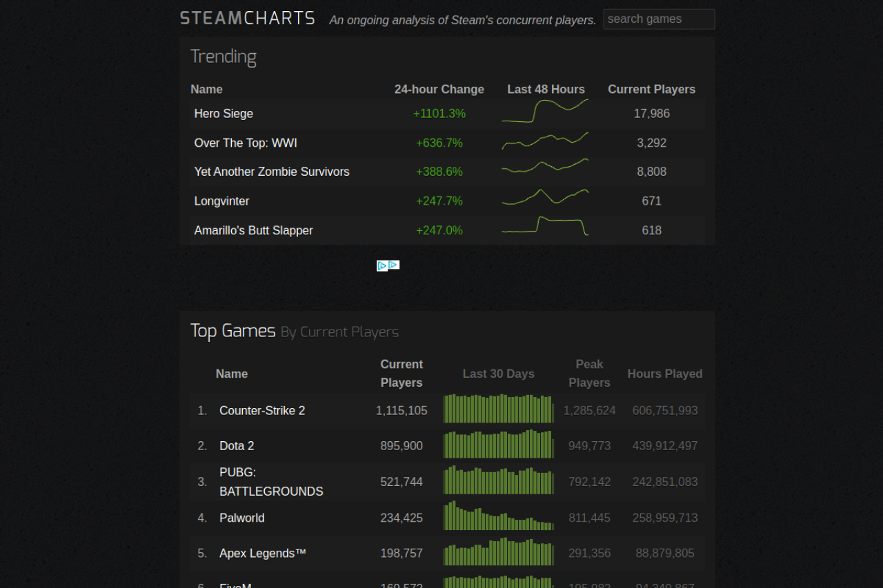Viewport: 883px width, 588px height.
Task: Open the Palworld game page
Action: [241, 518]
